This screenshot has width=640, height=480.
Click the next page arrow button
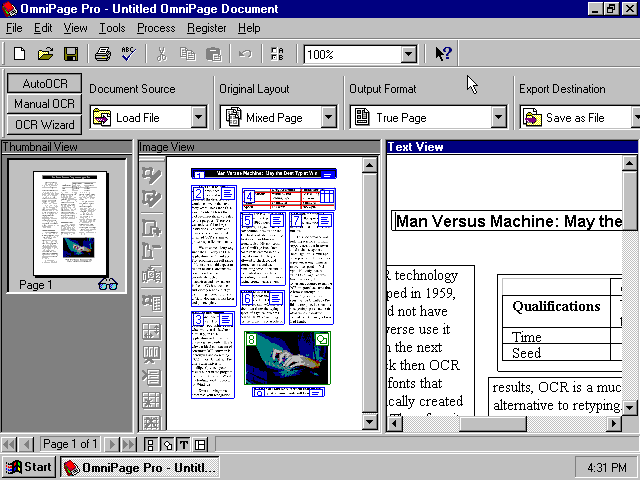[112, 444]
